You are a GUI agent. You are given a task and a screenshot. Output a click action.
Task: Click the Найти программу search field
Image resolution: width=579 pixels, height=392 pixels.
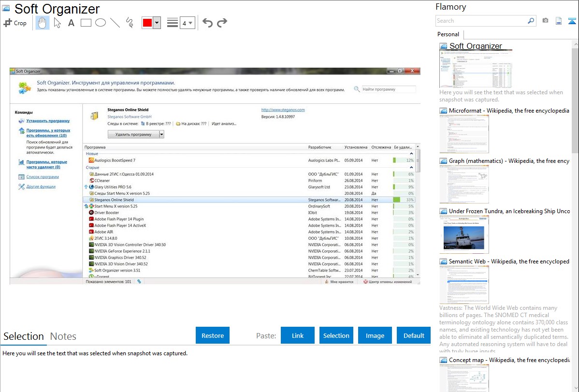(389, 89)
